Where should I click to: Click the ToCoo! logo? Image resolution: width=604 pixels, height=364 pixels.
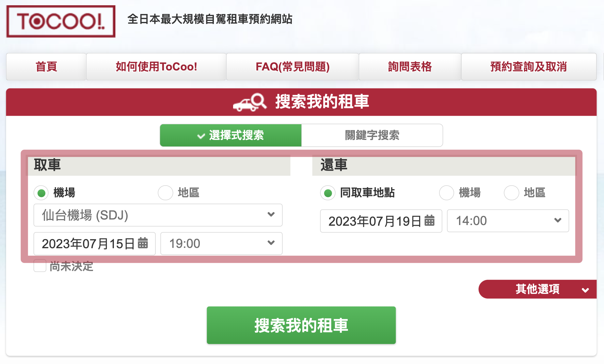click(x=61, y=22)
